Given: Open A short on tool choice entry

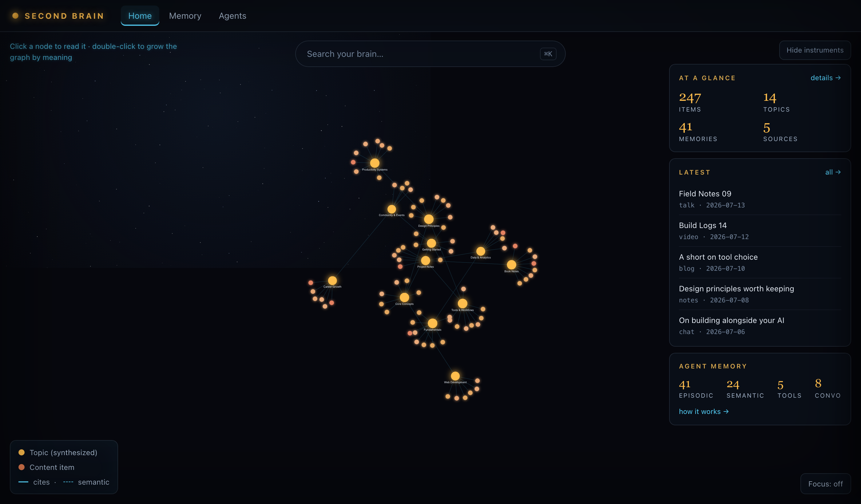Looking at the screenshot, I should coord(760,262).
